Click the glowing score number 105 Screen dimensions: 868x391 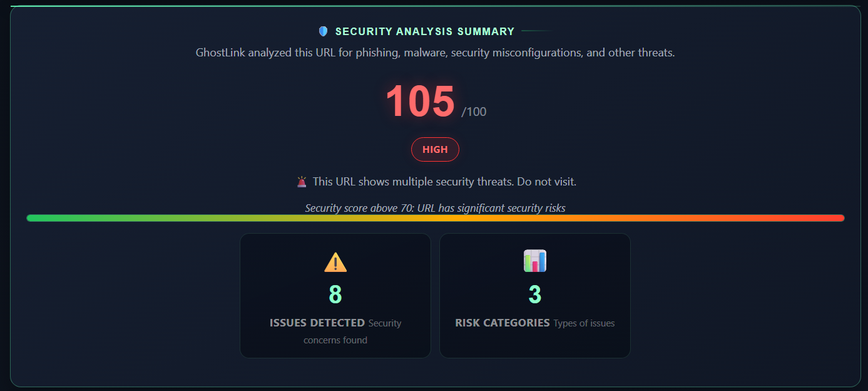coord(419,100)
